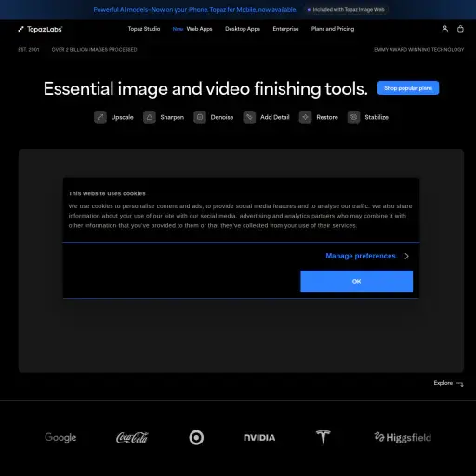476x476 pixels.
Task: Click Included with Topaz Image Web badge
Action: tap(346, 10)
